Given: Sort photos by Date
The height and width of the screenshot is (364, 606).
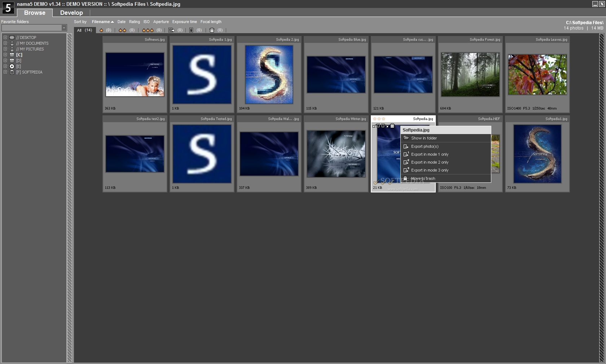Looking at the screenshot, I should tap(121, 22).
